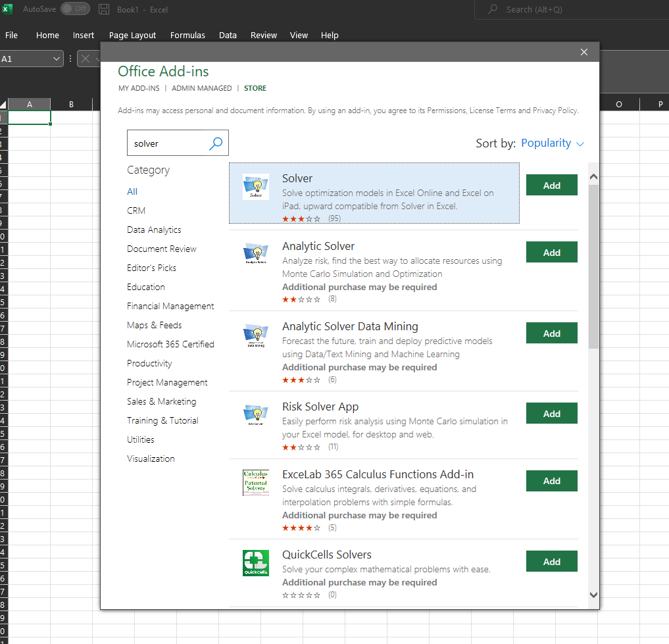Click the ExceLab 365 Calculus icon
Viewport: 669px width, 644px height.
coord(256,483)
